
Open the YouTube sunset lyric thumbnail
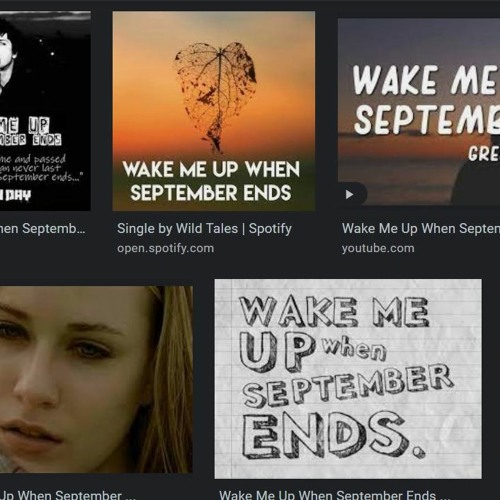point(419,111)
